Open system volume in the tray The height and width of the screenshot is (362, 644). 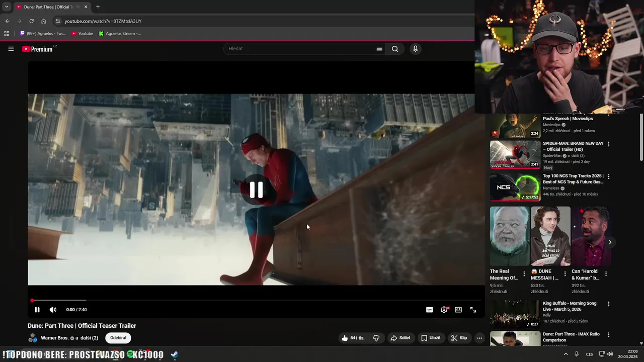[x=610, y=354]
